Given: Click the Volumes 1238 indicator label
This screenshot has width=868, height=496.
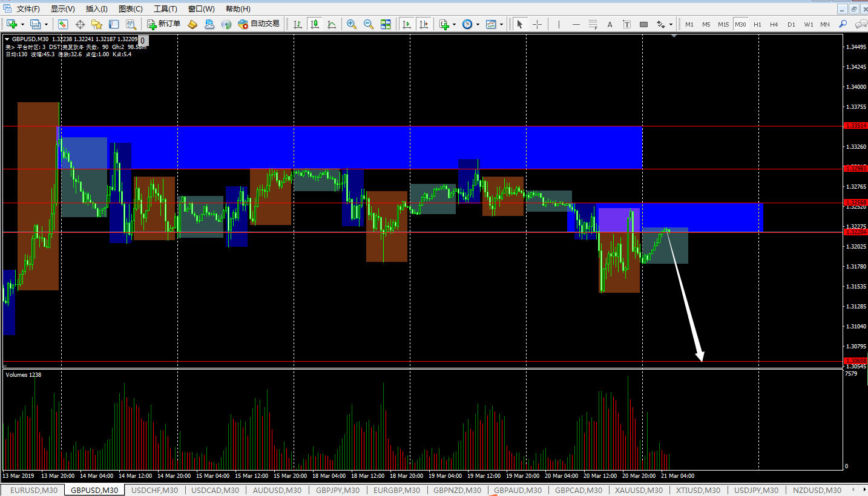Looking at the screenshot, I should [x=23, y=374].
